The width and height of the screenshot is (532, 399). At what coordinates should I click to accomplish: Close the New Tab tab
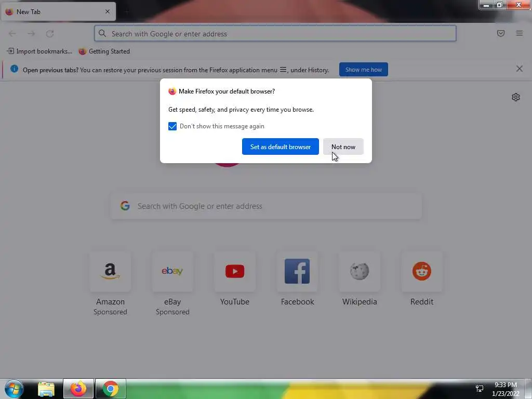[x=107, y=11]
